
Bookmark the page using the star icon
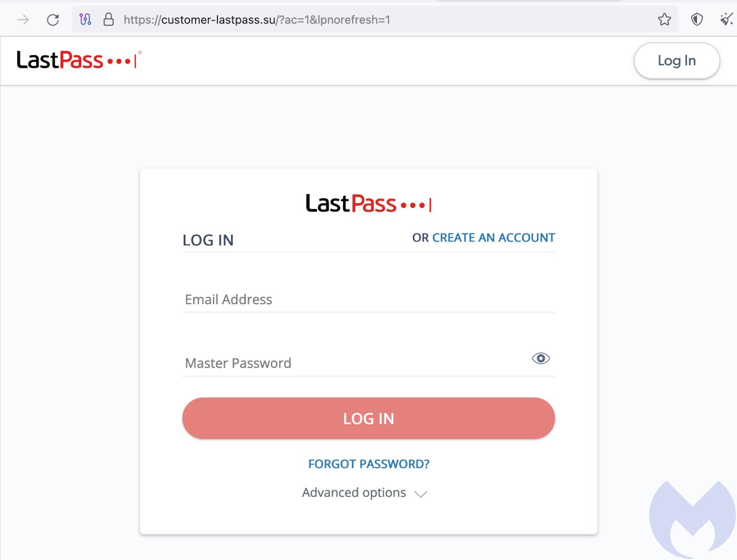[664, 19]
